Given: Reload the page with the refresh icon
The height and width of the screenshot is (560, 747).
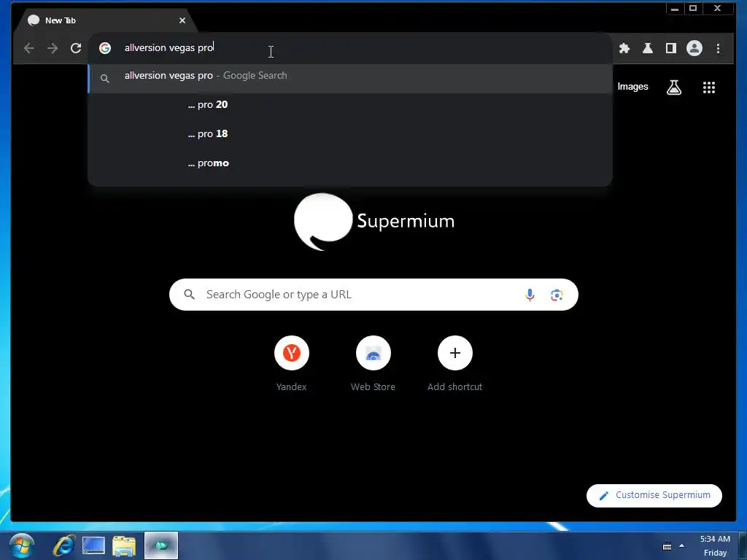Looking at the screenshot, I should [76, 48].
